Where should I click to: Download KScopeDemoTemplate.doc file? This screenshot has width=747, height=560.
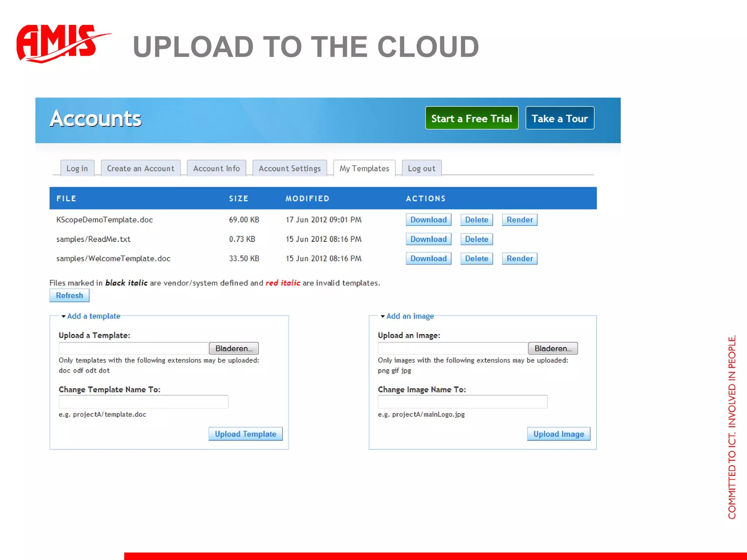pos(429,220)
